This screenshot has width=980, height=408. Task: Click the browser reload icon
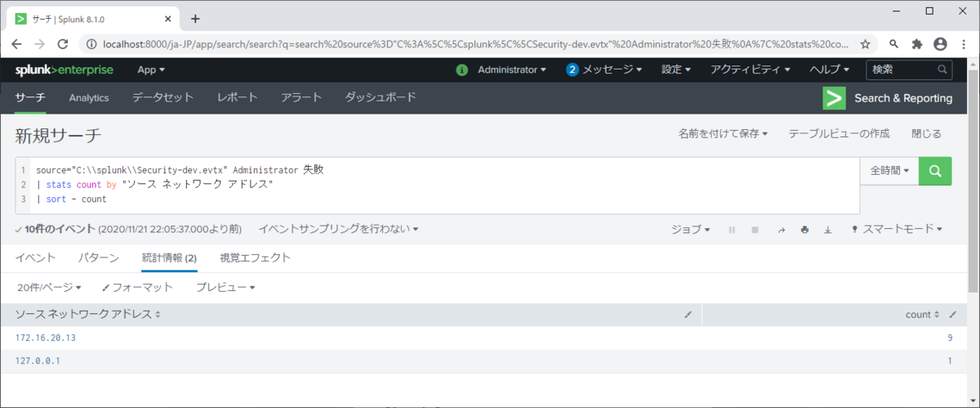[x=63, y=44]
